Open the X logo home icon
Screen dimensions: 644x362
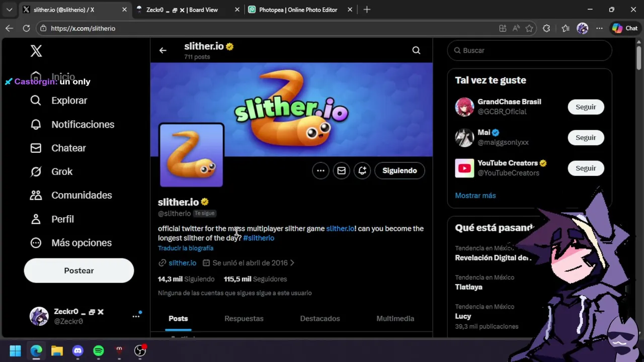coord(36,51)
